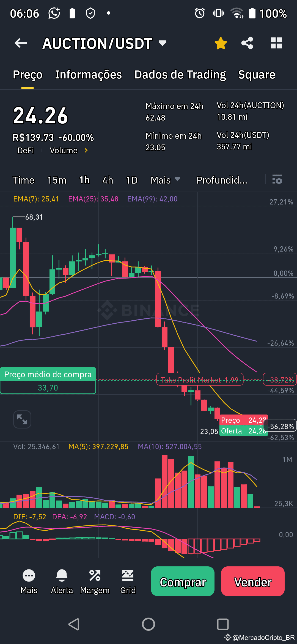This screenshot has height=644, width=297.
Task: Open the Alerta bell icon
Action: (62, 582)
